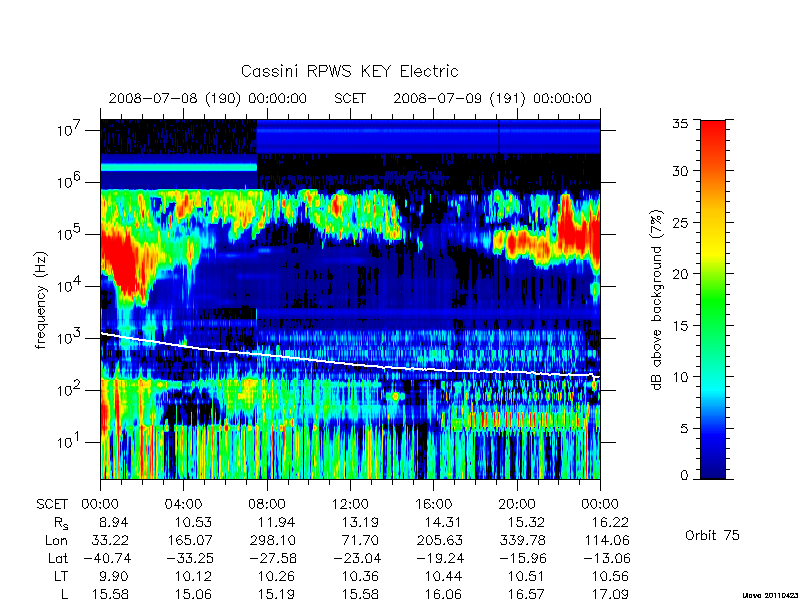Click the Lat value -40.74
Image resolution: width=800 pixels, height=600 pixels.
coord(107,559)
